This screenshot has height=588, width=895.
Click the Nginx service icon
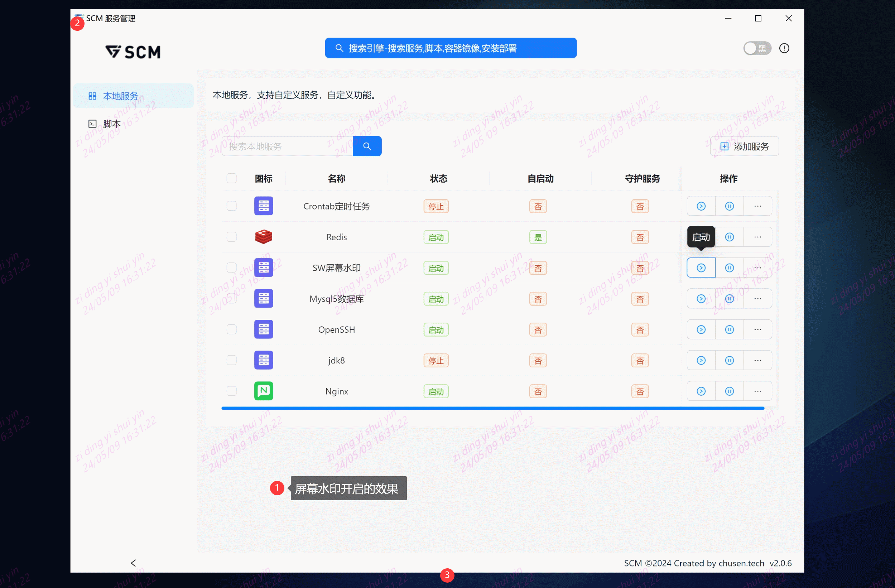[263, 391]
